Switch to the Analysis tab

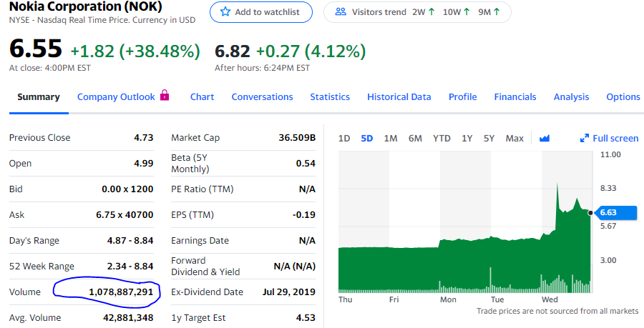point(571,96)
